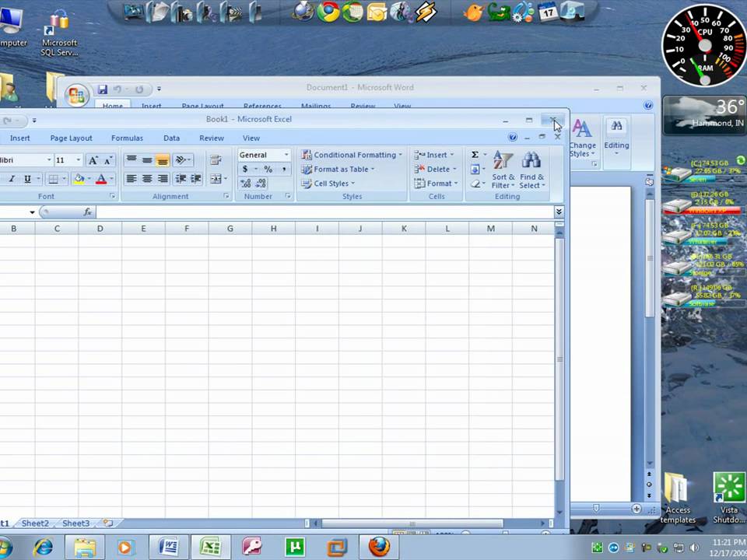Select column header G

point(230,229)
